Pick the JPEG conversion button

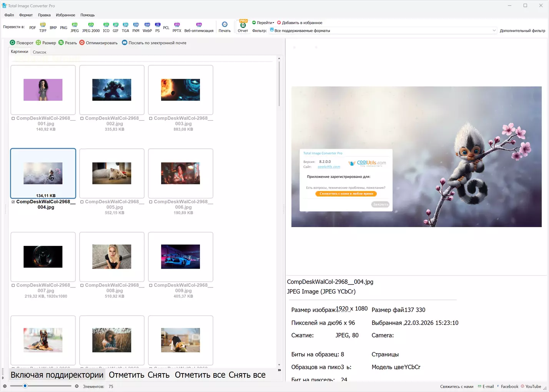coord(75,28)
